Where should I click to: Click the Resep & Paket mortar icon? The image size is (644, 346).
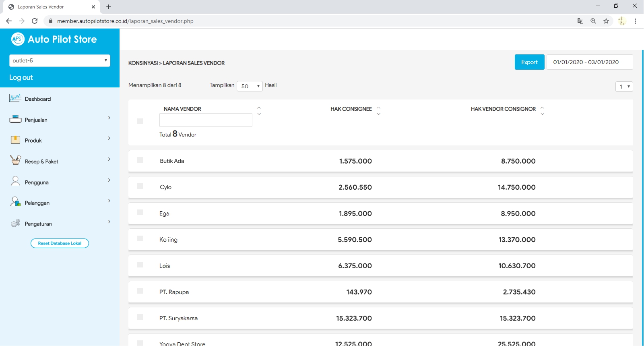(x=15, y=160)
